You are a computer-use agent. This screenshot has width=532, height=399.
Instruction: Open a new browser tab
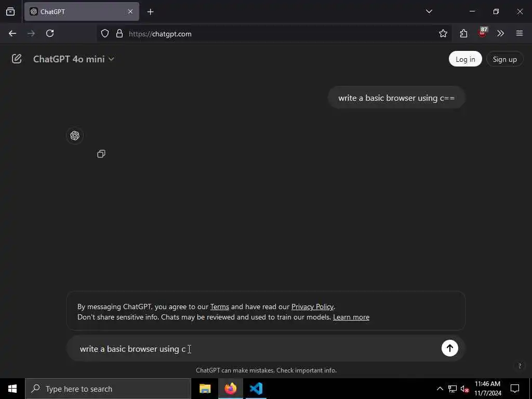150,12
